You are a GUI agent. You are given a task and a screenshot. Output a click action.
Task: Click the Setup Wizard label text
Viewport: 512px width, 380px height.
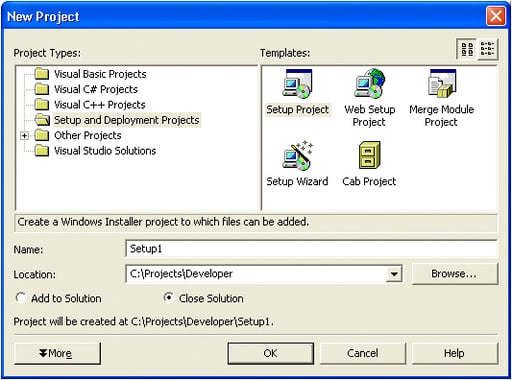coord(297,181)
